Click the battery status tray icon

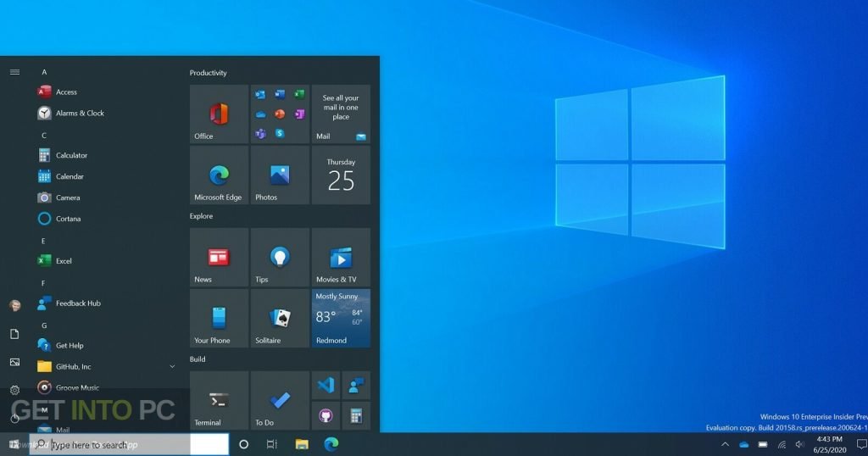tap(763, 444)
